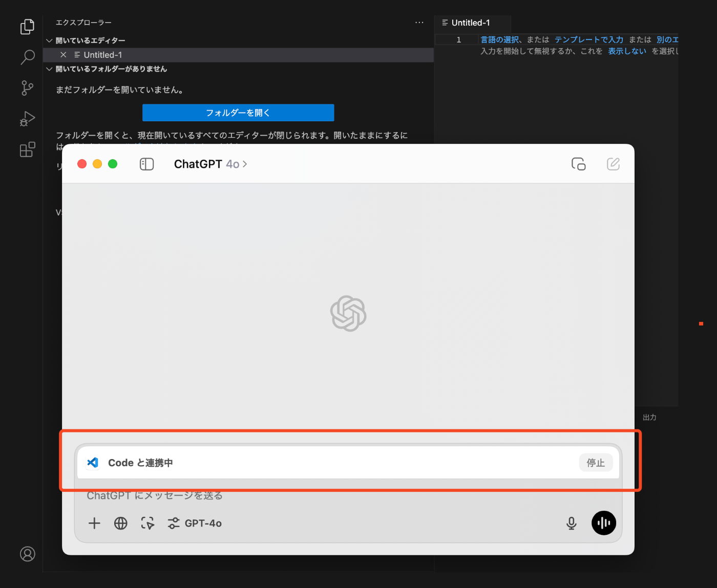717x588 pixels.
Task: Click the 表示しない link in editor
Action: [627, 51]
